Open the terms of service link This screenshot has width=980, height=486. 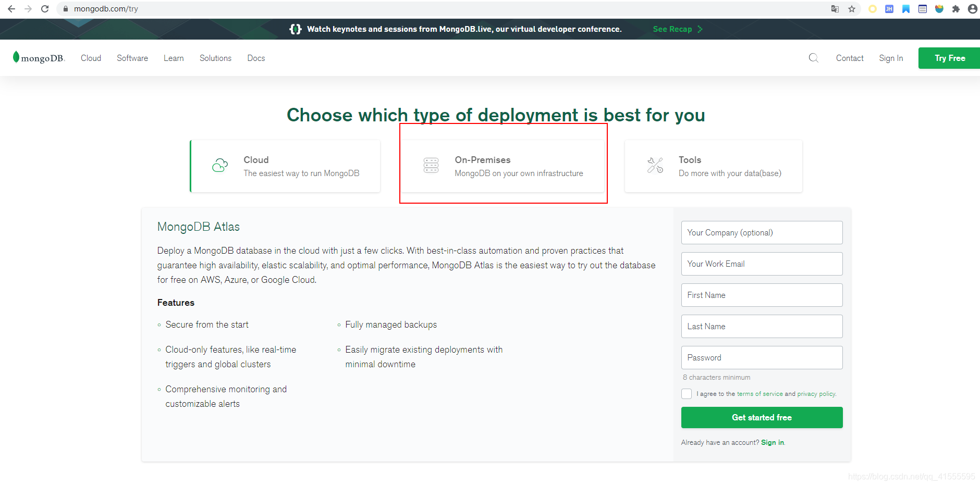tap(759, 394)
